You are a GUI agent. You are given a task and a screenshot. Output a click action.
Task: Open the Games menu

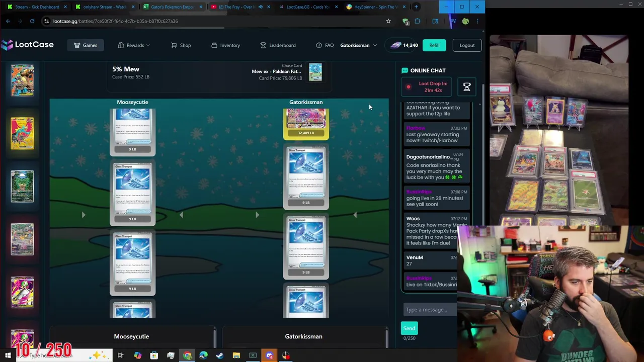(x=86, y=45)
